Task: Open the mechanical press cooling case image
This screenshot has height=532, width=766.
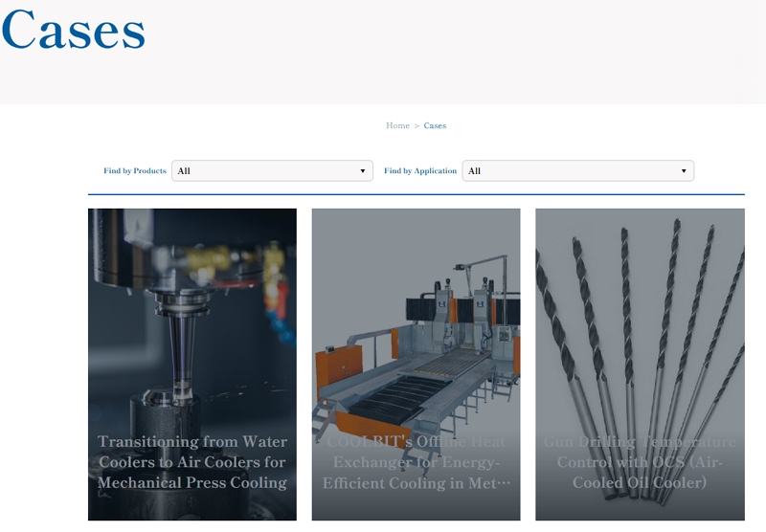Action: coord(191,316)
